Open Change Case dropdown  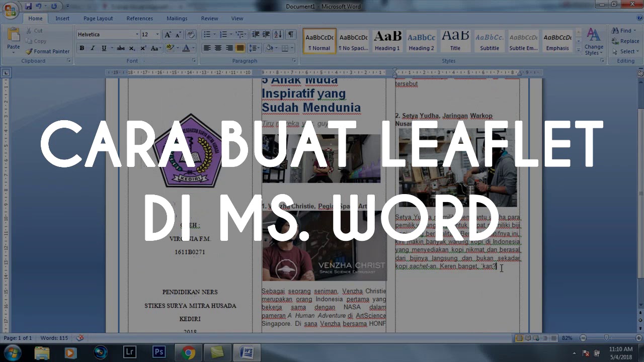coord(156,48)
